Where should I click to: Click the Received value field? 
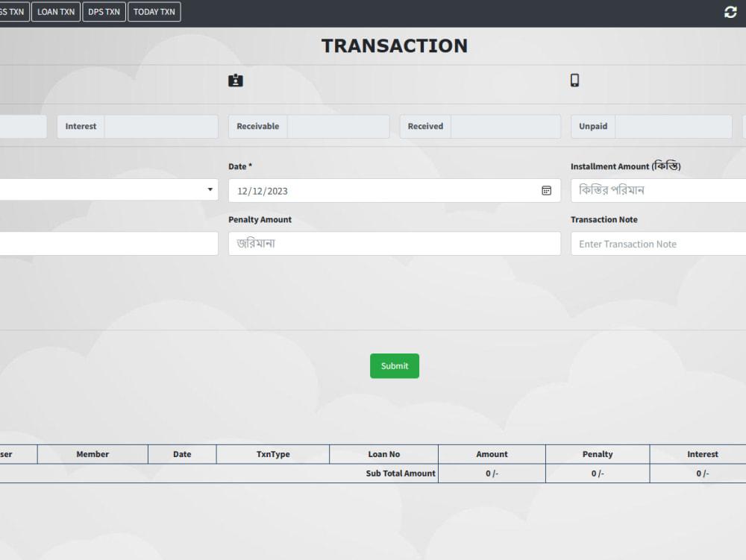tap(506, 127)
